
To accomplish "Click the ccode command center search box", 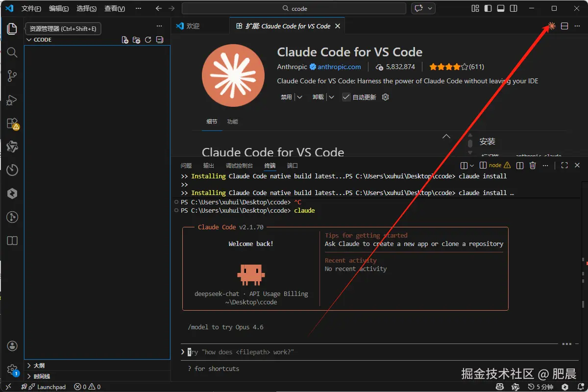I will click(x=294, y=8).
